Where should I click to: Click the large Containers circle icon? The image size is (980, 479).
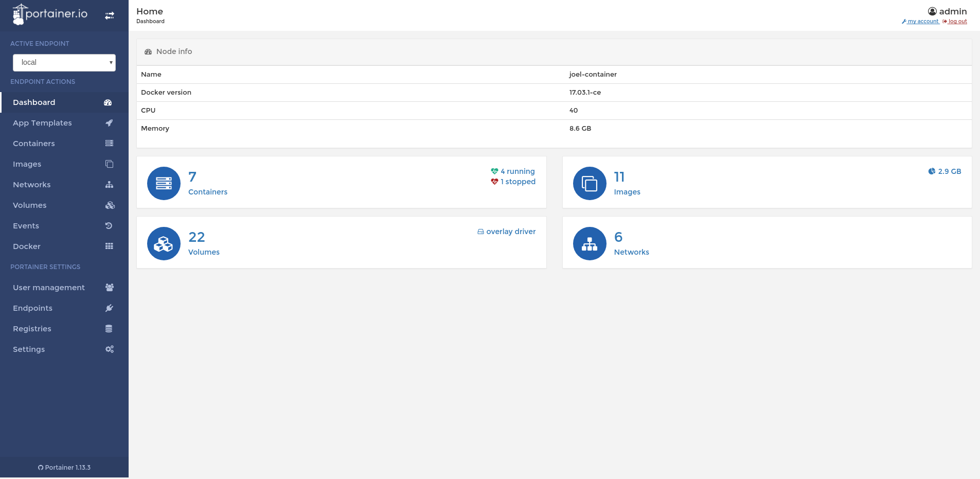click(x=164, y=183)
